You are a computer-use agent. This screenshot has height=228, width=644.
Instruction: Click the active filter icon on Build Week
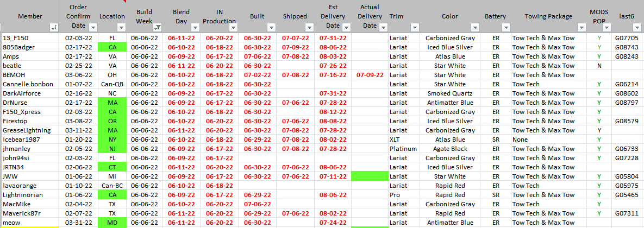pos(157,27)
